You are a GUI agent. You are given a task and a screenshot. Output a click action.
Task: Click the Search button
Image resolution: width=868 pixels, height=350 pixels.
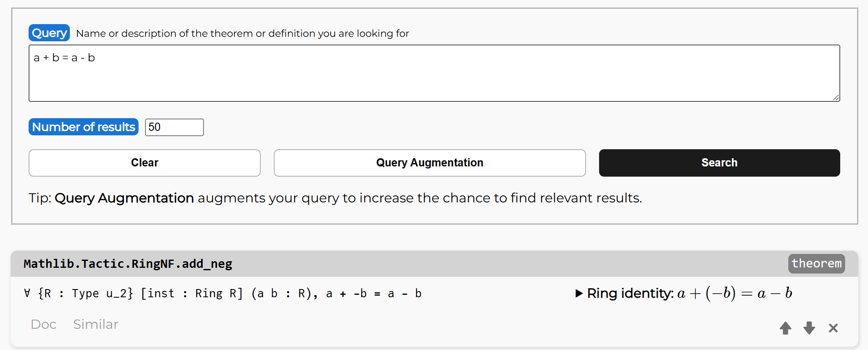[x=719, y=163]
